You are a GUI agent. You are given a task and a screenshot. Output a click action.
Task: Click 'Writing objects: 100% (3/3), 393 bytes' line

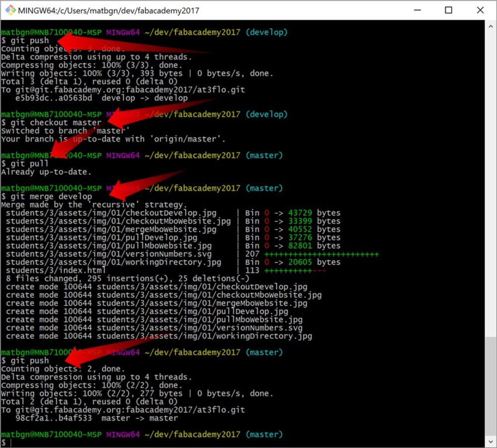coord(137,74)
